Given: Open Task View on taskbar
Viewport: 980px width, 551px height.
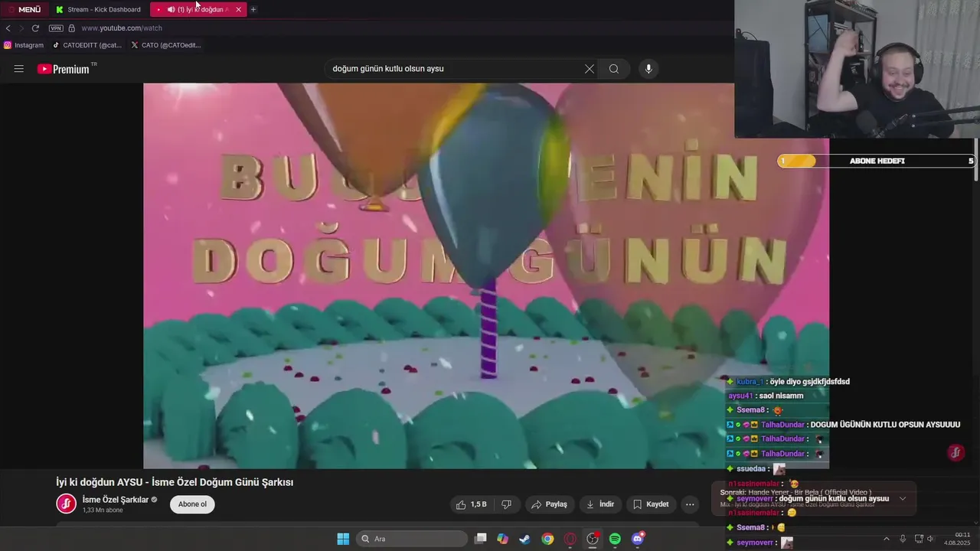Looking at the screenshot, I should [480, 539].
